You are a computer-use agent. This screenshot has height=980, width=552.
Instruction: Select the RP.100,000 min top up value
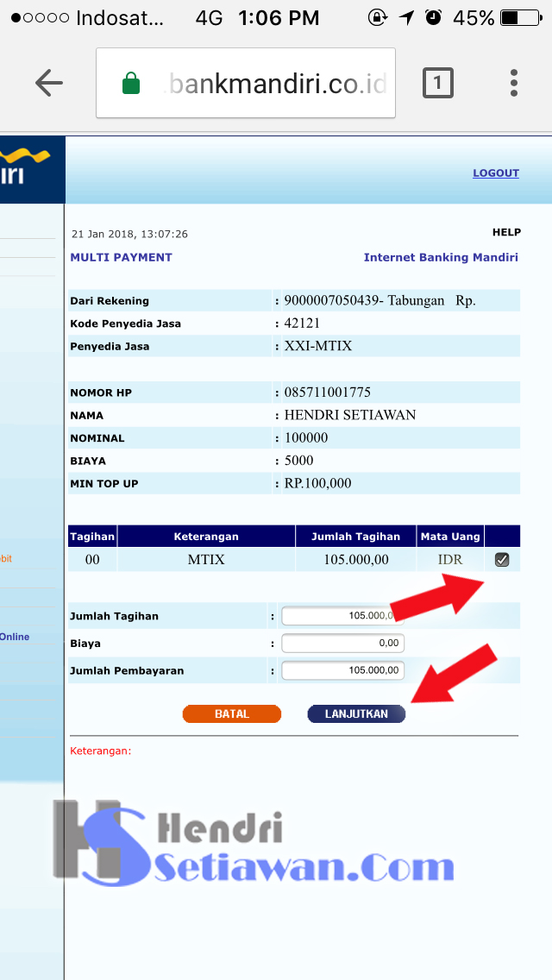pos(317,483)
